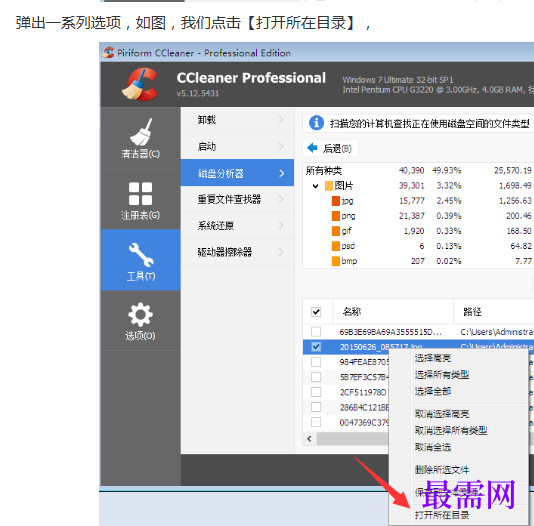The height and width of the screenshot is (526, 534).
Task: Open the 卸载 (Uninstall) tool
Action: pyautogui.click(x=237, y=120)
